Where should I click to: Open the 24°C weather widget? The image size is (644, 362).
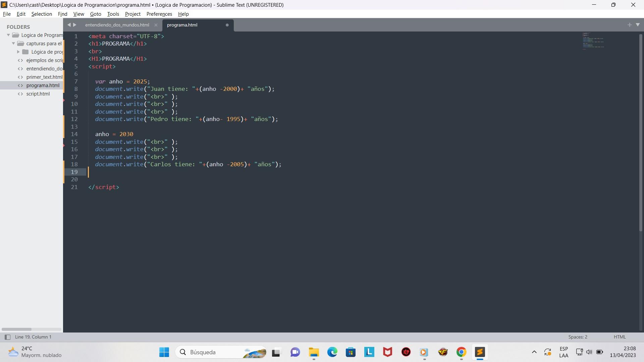(x=35, y=352)
